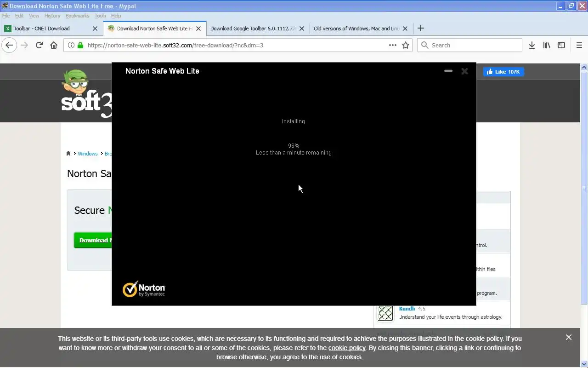588x368 pixels.
Task: Open the Tools menu
Action: pos(100,16)
